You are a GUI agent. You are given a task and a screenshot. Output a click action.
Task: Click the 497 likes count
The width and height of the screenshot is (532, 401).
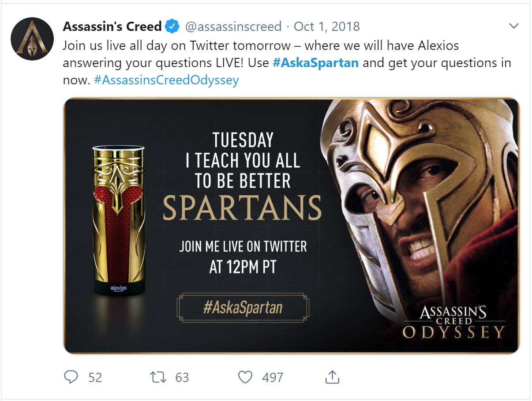coord(273,377)
